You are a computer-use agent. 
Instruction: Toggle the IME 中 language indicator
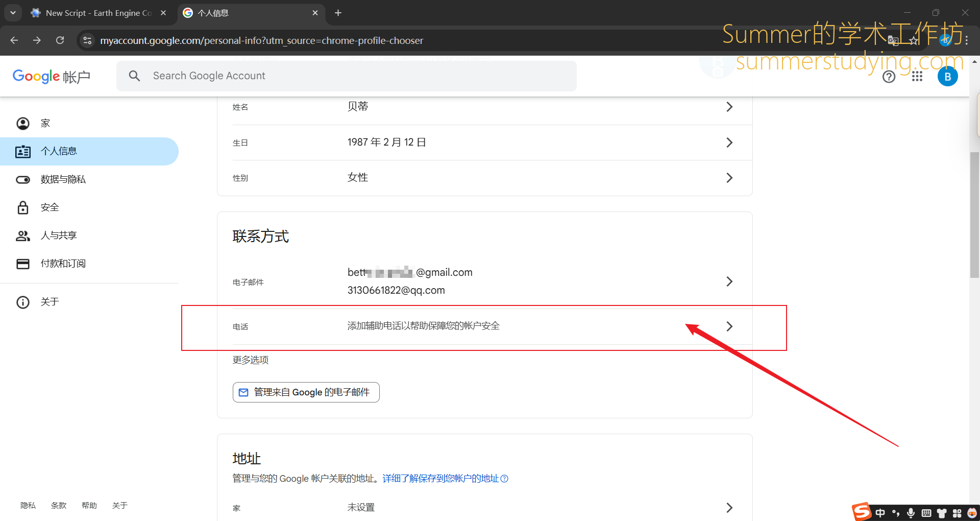click(x=880, y=513)
